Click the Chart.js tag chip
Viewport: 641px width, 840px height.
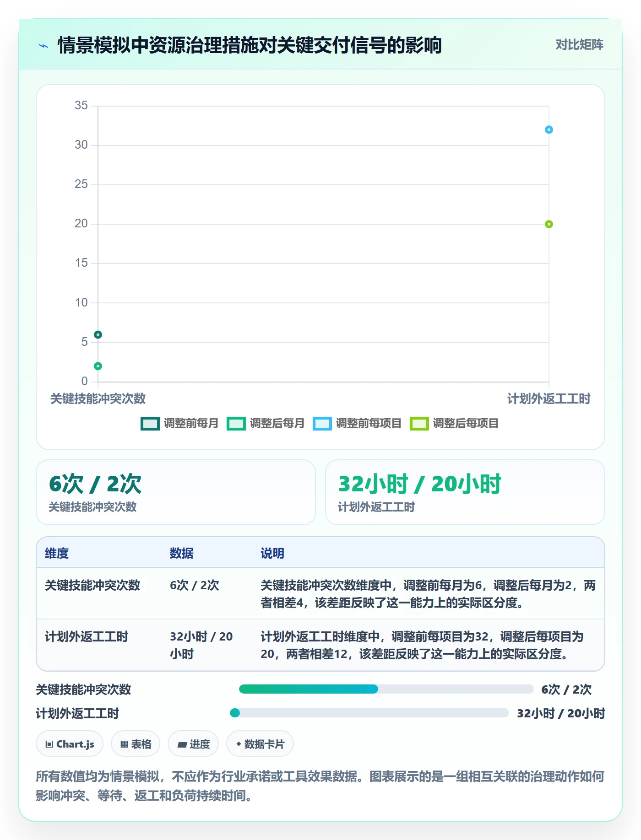(70, 744)
